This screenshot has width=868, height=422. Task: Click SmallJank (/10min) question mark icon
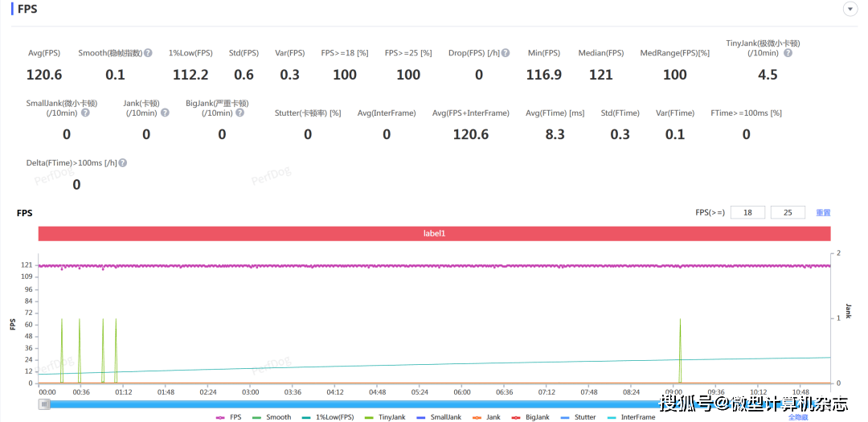[x=85, y=113]
